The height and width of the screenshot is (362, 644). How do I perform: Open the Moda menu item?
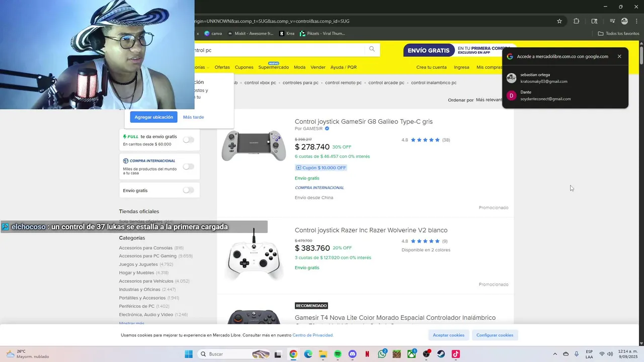click(299, 67)
